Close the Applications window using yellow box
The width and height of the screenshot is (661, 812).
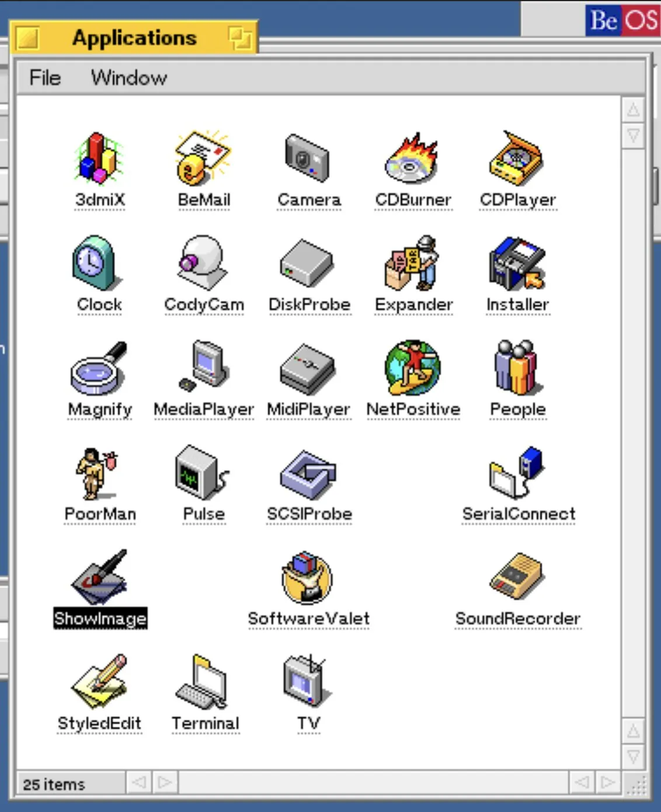point(27,38)
